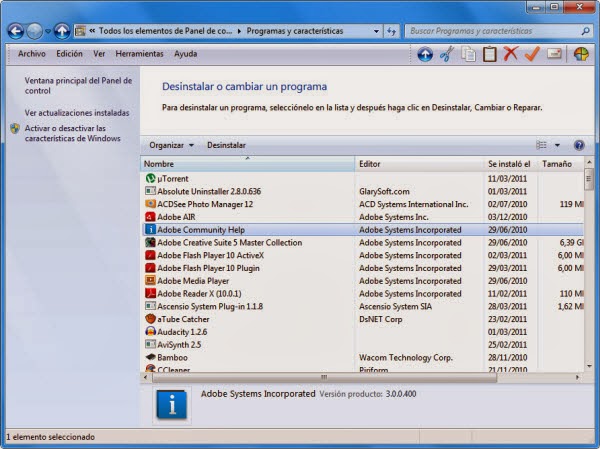Click Wacom Technology Corp. editor cell
Screen dimensions: 600x449
pos(406,357)
